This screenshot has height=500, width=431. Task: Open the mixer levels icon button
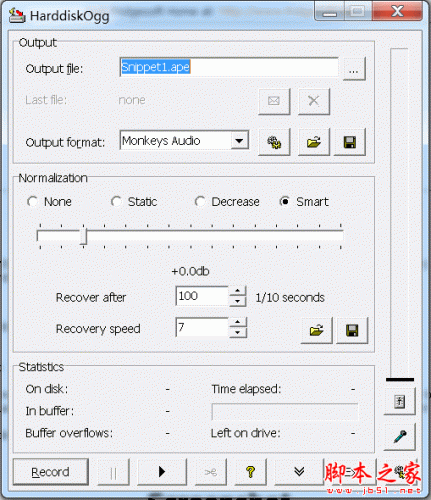tap(400, 401)
